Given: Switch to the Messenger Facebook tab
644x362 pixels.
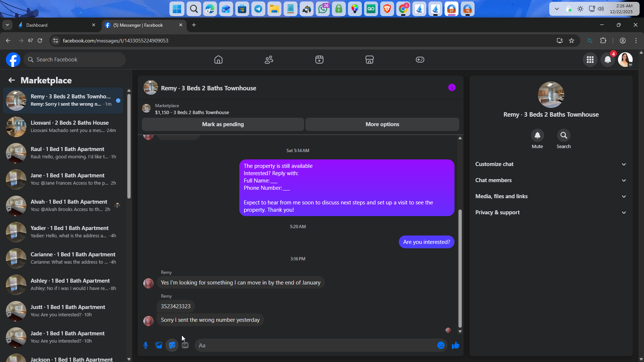Looking at the screenshot, I should (144, 25).
